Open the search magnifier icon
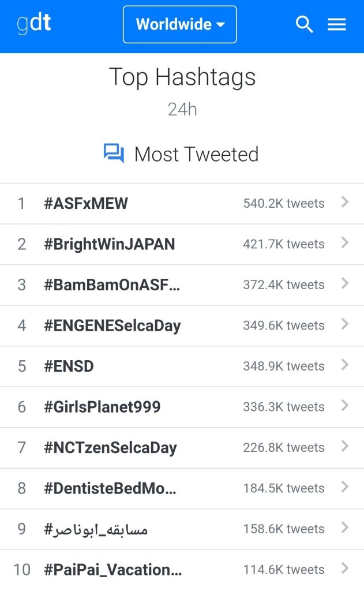 pyautogui.click(x=304, y=24)
